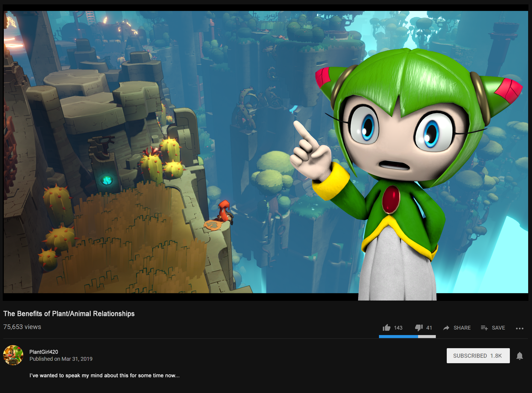Click the SUBSCRIBED 1.8K button

(x=478, y=356)
